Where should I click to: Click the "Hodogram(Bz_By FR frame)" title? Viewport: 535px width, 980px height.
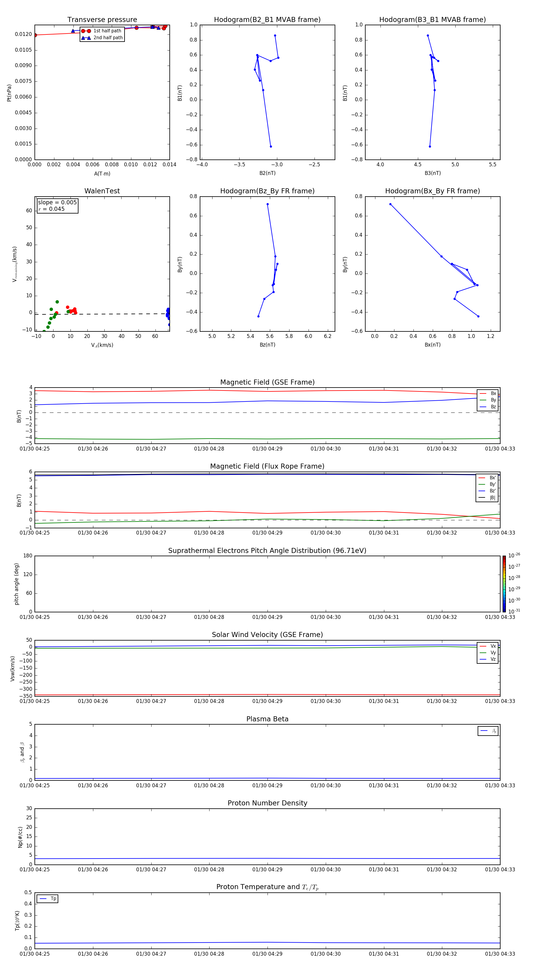(267, 191)
